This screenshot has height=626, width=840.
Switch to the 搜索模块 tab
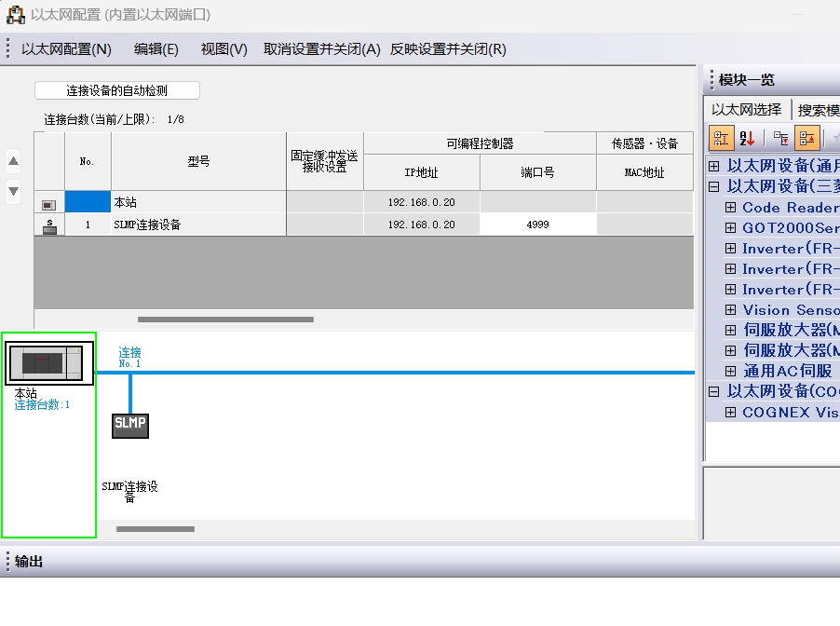point(818,110)
